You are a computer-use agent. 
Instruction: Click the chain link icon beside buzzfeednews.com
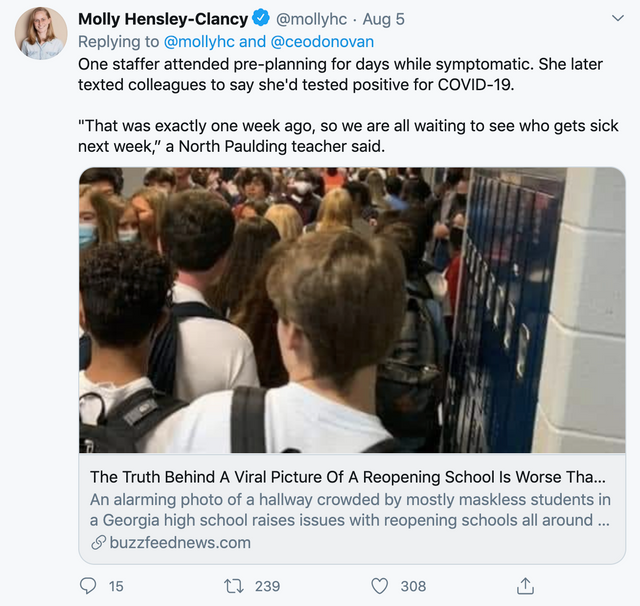coord(98,543)
